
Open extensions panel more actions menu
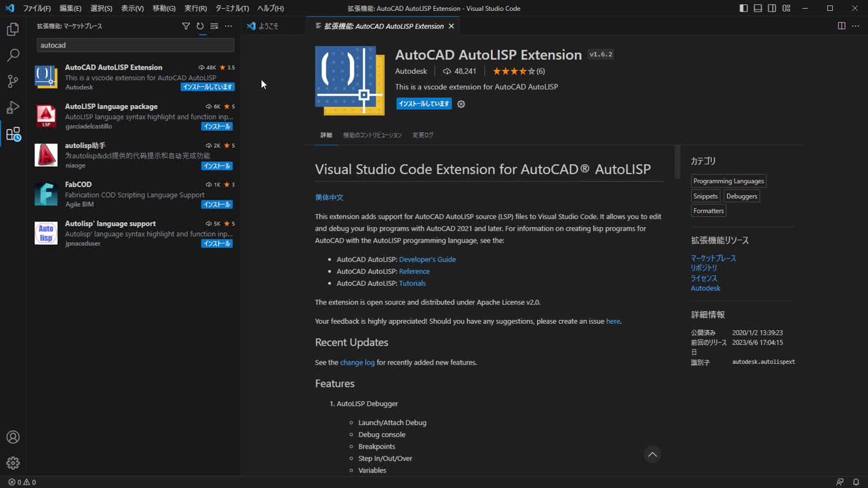coord(229,26)
